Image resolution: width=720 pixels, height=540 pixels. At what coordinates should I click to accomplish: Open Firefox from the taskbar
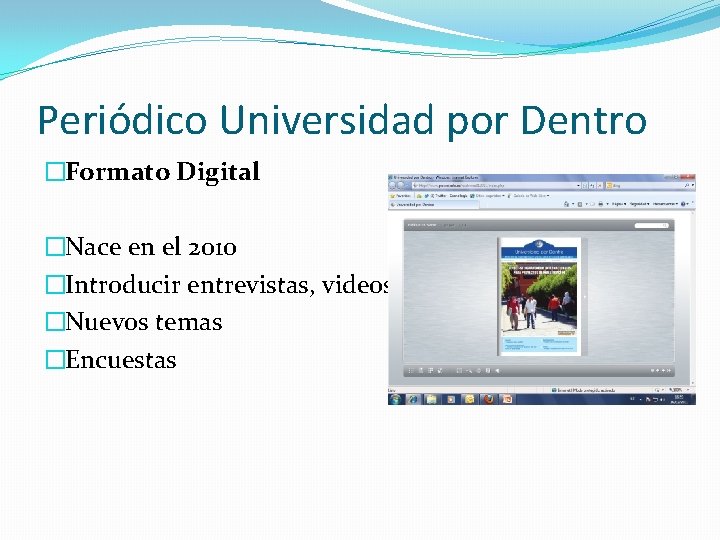[x=489, y=399]
